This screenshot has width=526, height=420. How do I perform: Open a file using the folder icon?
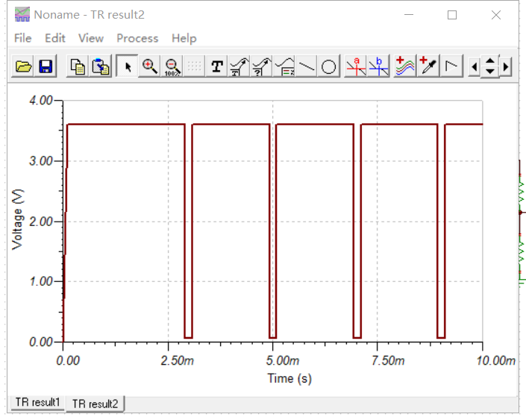click(x=23, y=66)
